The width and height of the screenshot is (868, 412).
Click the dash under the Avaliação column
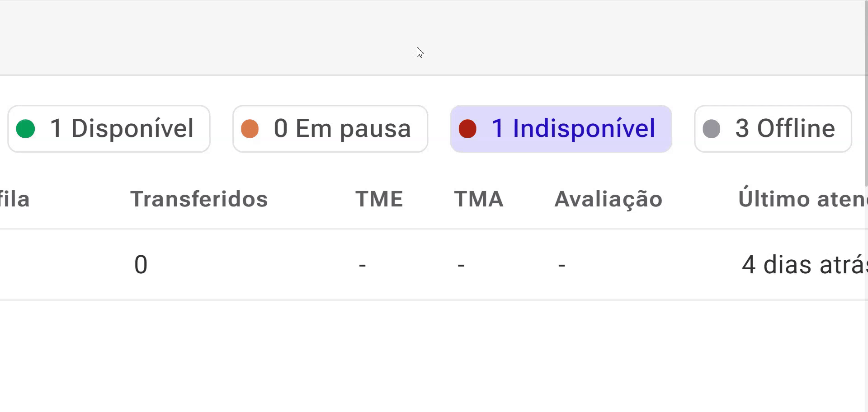(561, 265)
